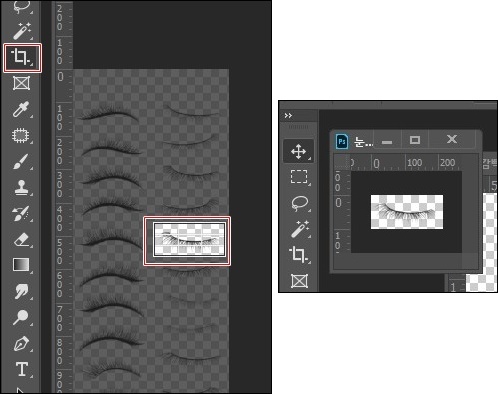Minimize the floating document window
This screenshot has width=498, height=394.
[x=387, y=141]
